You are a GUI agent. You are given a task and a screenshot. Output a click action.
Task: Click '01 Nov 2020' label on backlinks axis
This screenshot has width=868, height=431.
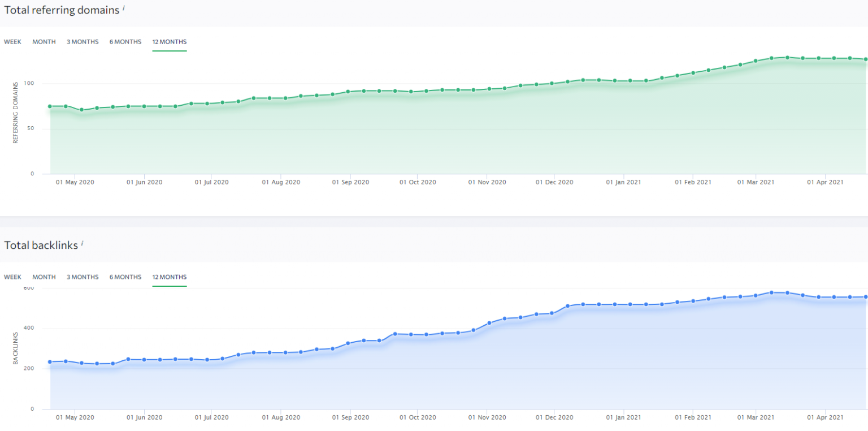click(487, 417)
